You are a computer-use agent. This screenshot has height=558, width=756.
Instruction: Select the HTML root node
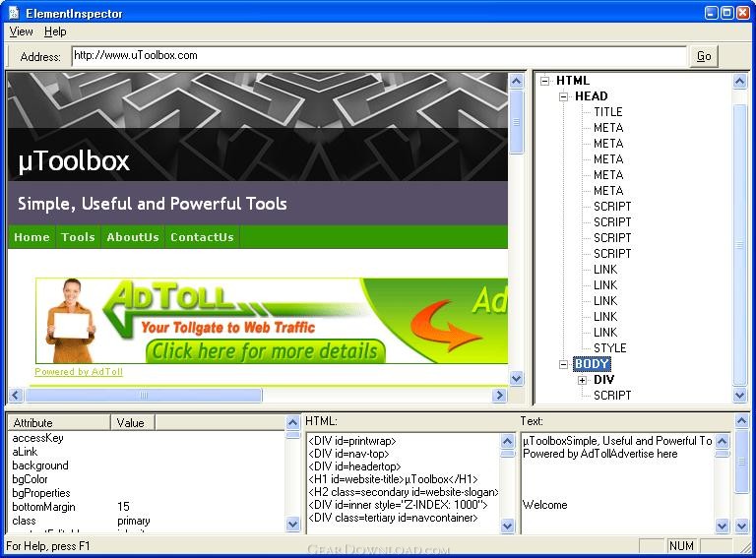tap(573, 81)
